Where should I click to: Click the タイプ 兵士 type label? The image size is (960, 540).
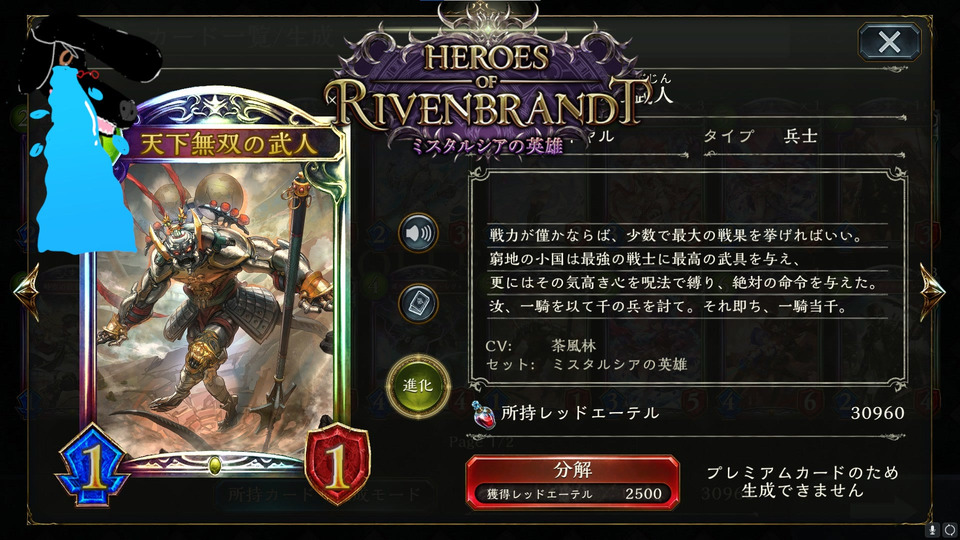759,136
